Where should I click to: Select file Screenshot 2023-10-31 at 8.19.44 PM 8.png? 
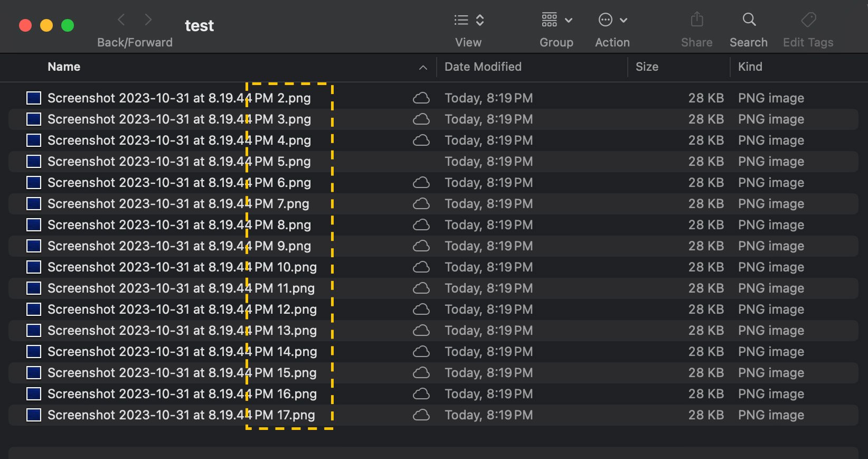pyautogui.click(x=179, y=225)
